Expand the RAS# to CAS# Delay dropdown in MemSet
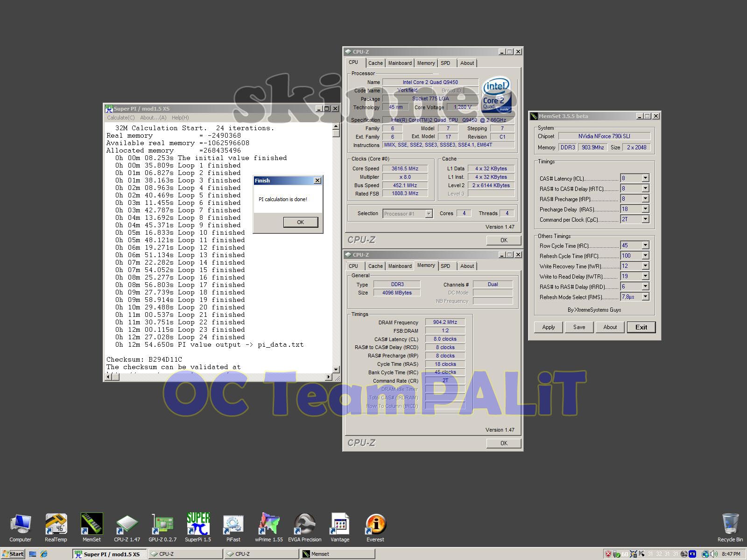747x560 pixels. [645, 189]
